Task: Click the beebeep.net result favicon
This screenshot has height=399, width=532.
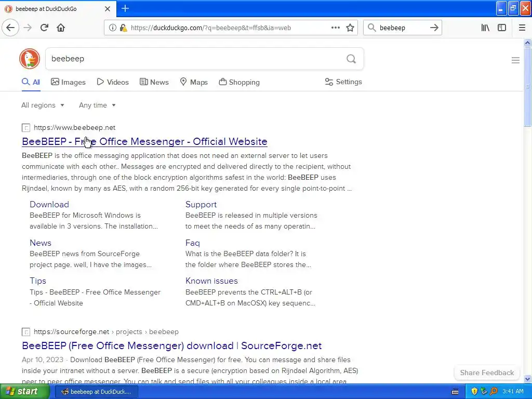Action: (26, 128)
